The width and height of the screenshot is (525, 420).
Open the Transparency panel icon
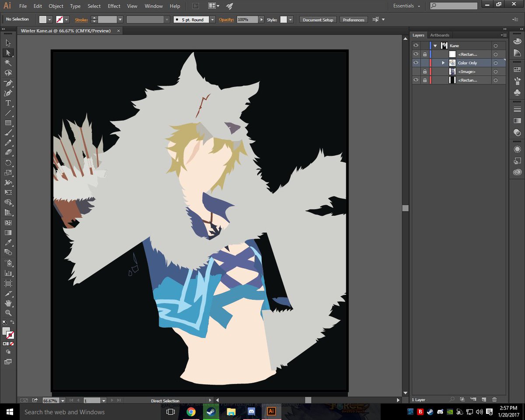pos(517,133)
